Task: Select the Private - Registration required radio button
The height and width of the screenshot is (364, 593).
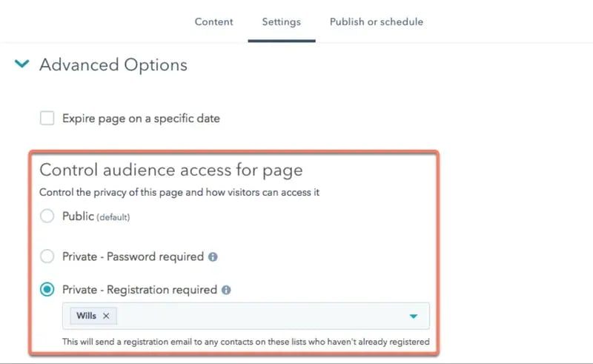Action: (x=47, y=290)
